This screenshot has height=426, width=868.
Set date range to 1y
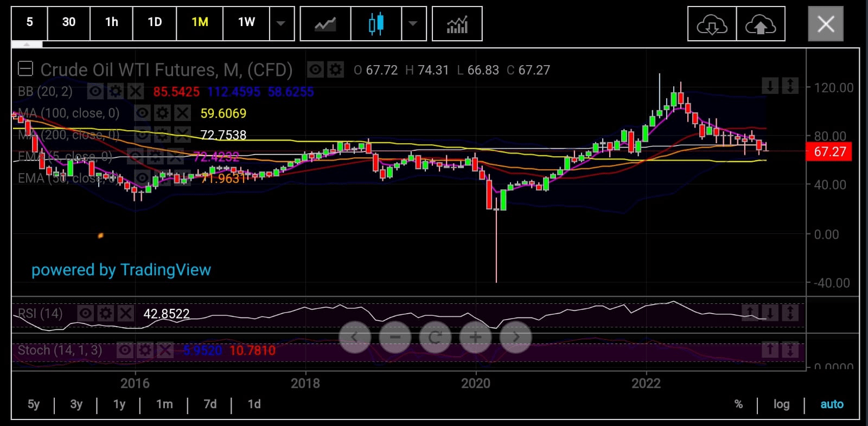[x=119, y=404]
